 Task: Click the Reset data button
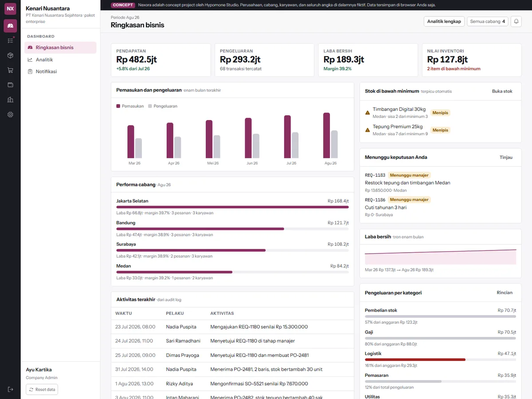coord(42,389)
